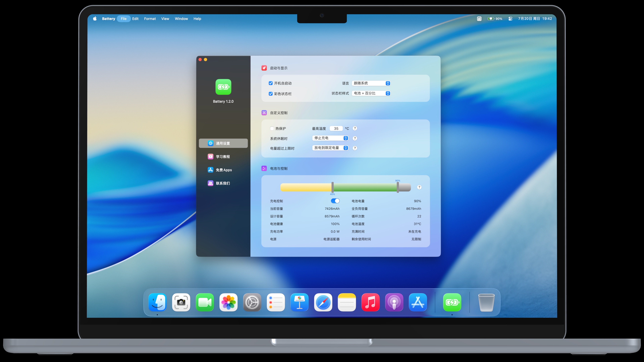Open Control Center in menu bar
Viewport: 644px width, 362px height.
[x=510, y=19]
